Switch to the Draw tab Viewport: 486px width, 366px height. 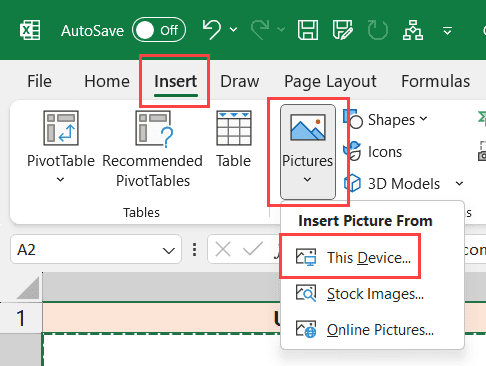(240, 81)
